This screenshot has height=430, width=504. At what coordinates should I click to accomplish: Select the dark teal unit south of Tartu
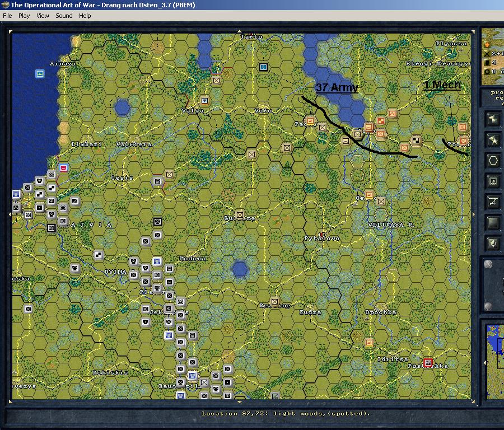[264, 67]
